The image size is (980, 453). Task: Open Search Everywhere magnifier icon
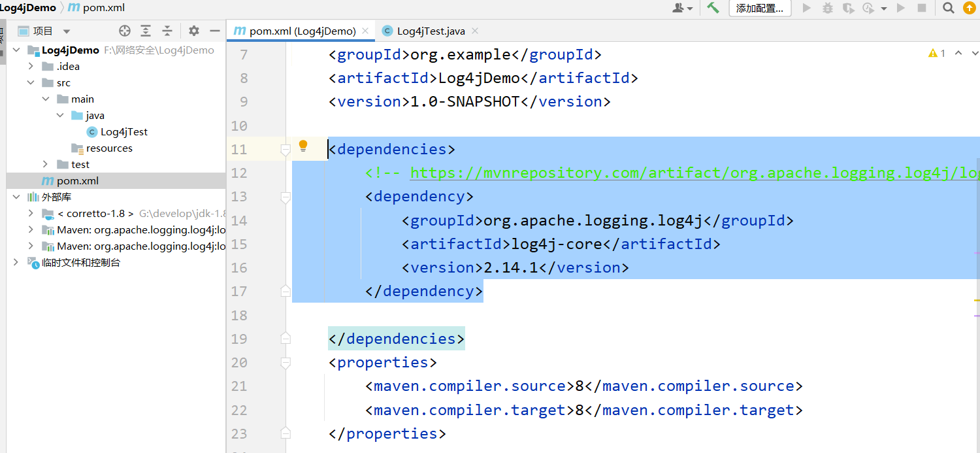[x=948, y=8]
